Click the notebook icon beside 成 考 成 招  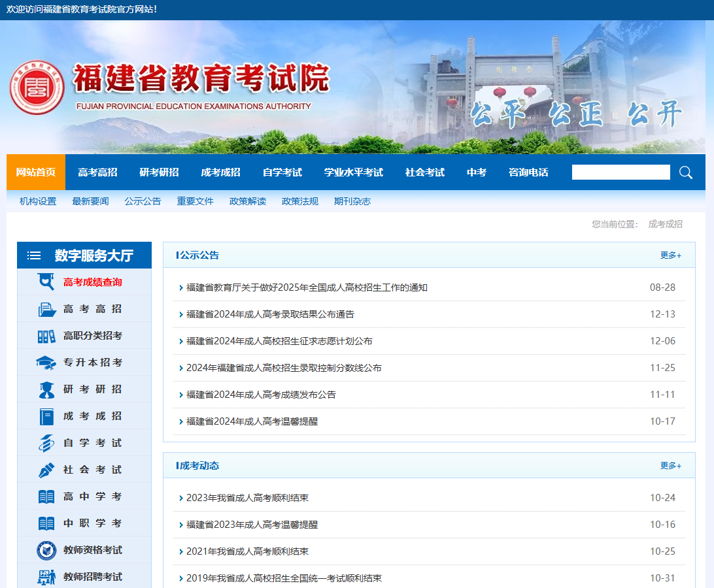(46, 416)
